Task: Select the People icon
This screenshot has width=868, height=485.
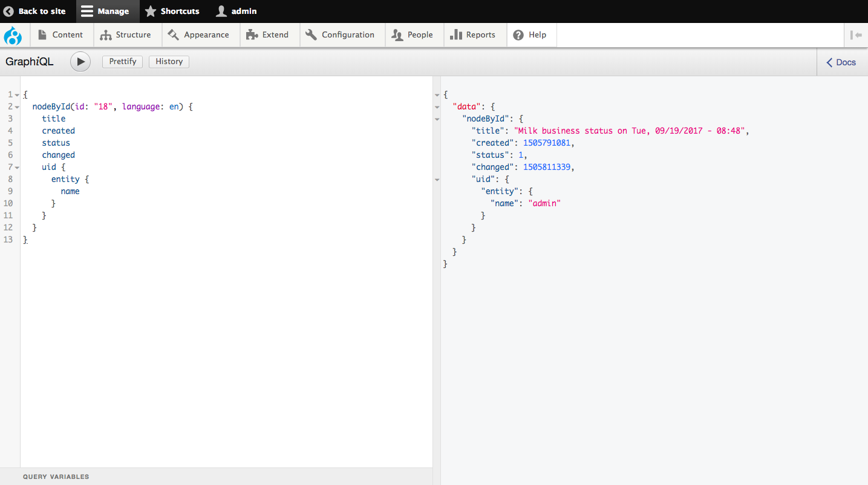Action: click(397, 34)
